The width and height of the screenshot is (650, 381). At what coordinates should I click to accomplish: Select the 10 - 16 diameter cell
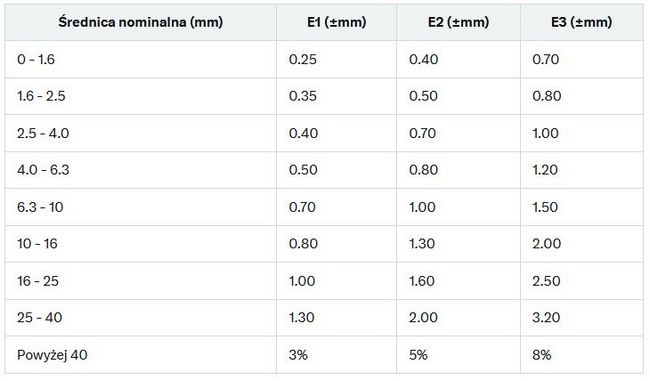[141, 244]
